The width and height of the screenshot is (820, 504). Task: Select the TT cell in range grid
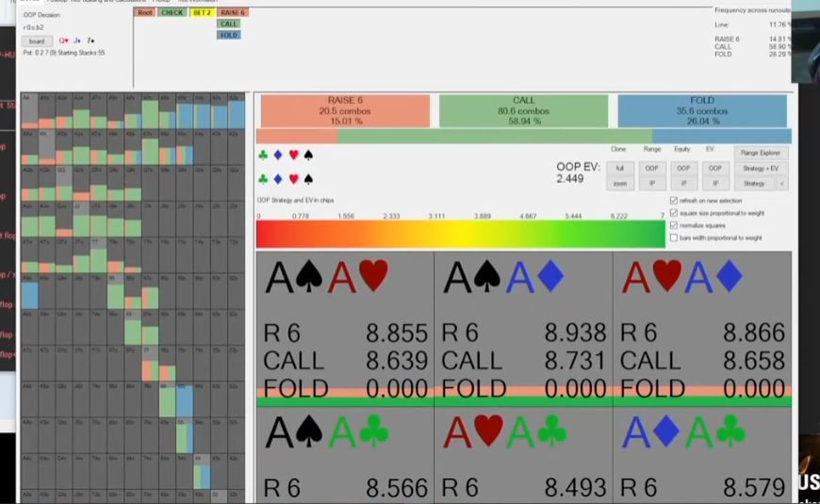pyautogui.click(x=98, y=255)
